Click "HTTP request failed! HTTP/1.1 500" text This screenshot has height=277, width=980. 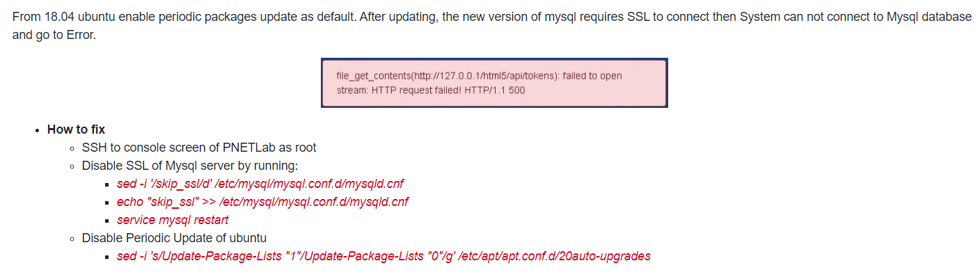pyautogui.click(x=448, y=90)
